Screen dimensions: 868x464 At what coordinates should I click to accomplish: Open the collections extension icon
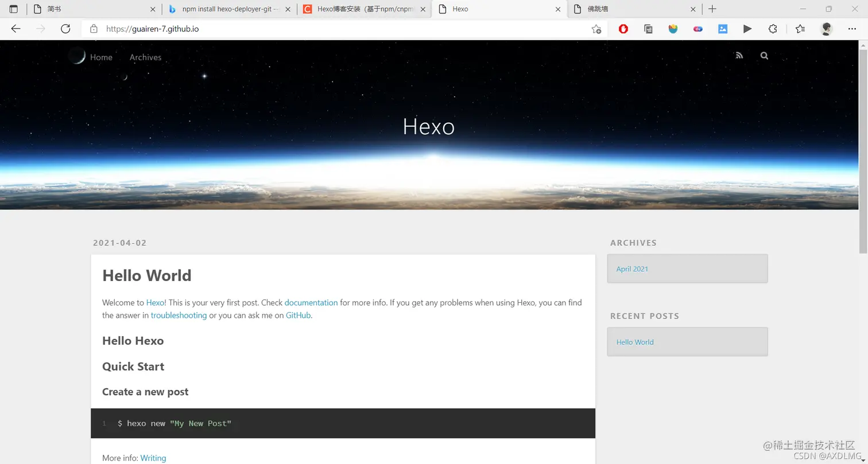[648, 29]
